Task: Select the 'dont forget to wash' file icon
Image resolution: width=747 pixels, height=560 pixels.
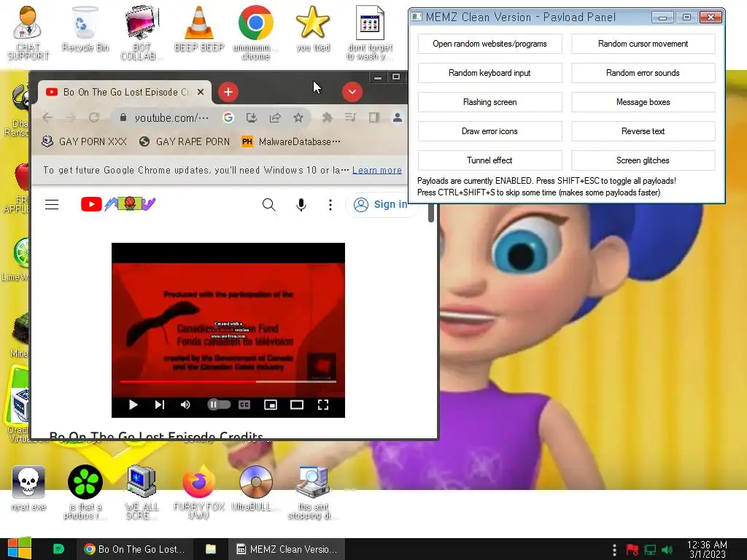Action: click(x=370, y=32)
